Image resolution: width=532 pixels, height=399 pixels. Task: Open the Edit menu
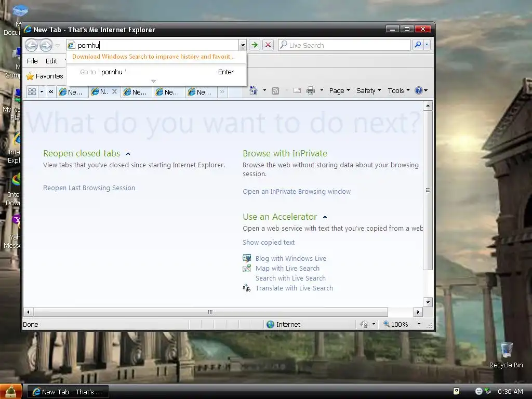51,61
